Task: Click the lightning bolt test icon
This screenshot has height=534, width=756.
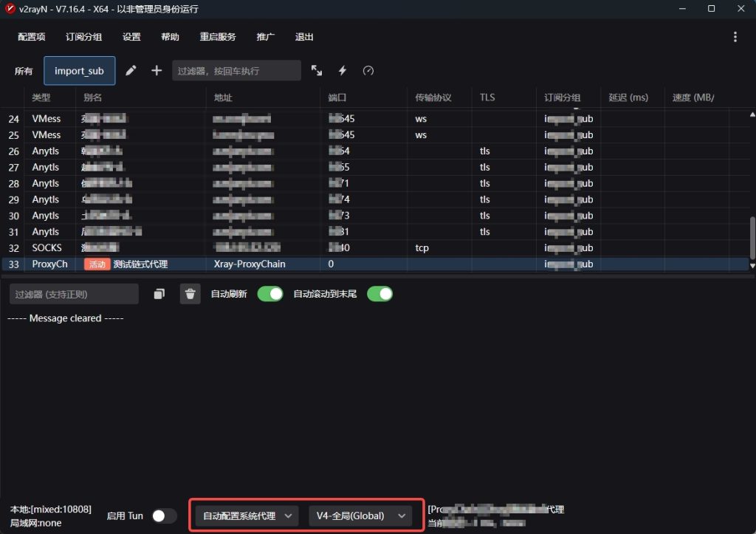Action: click(x=343, y=71)
